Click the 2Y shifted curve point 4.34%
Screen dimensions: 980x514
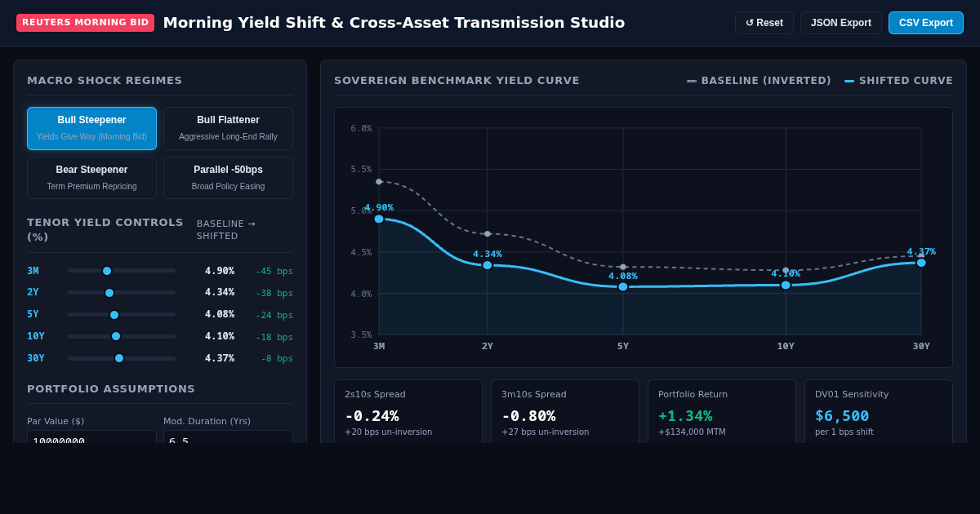tap(488, 265)
